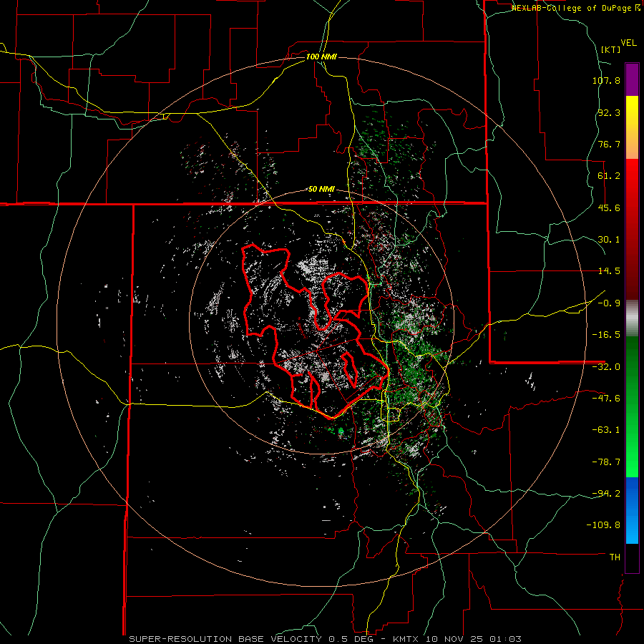Click the Super-Resolution Base Velocity caption
Screen dimensions: 644x644
point(326,639)
